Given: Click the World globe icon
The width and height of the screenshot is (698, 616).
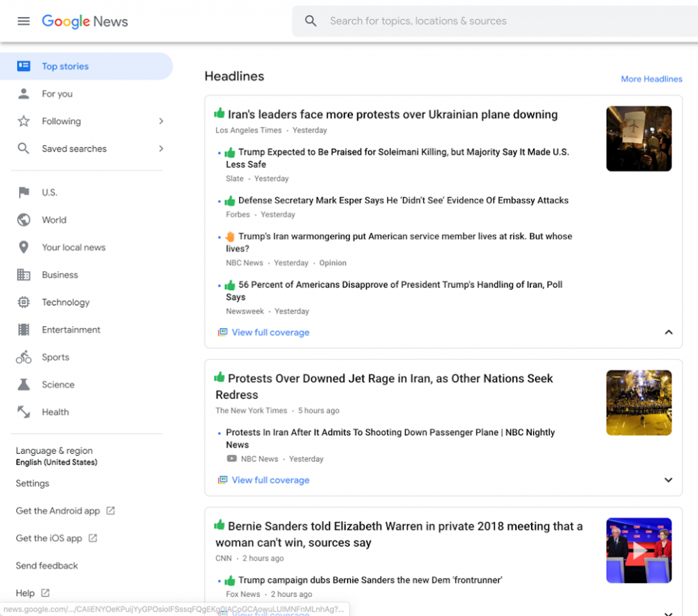Looking at the screenshot, I should 24,220.
